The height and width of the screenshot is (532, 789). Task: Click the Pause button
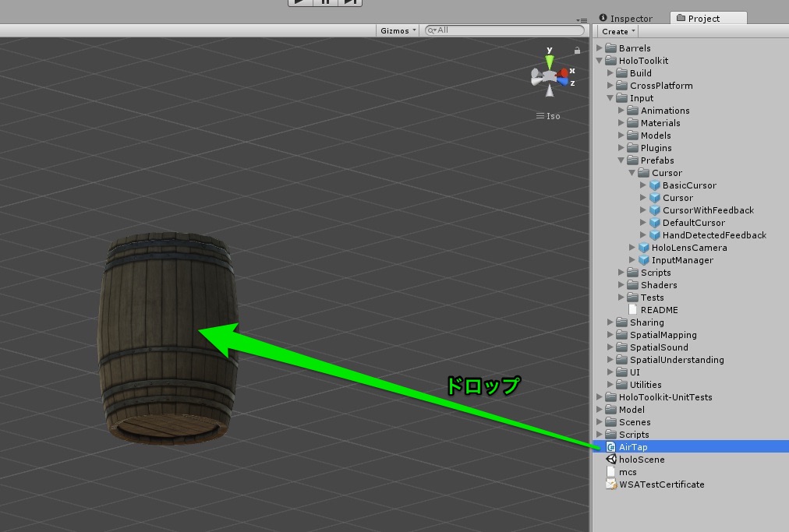(325, 2)
